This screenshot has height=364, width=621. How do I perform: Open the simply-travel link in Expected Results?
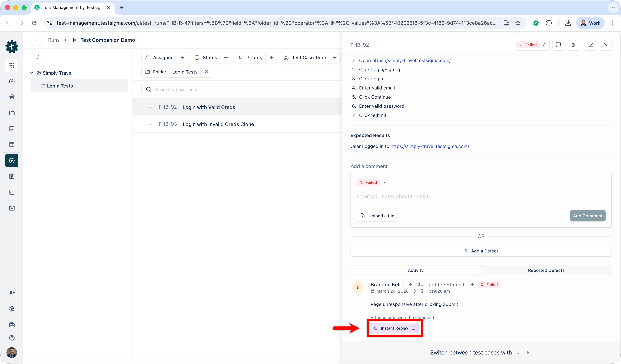[429, 146]
